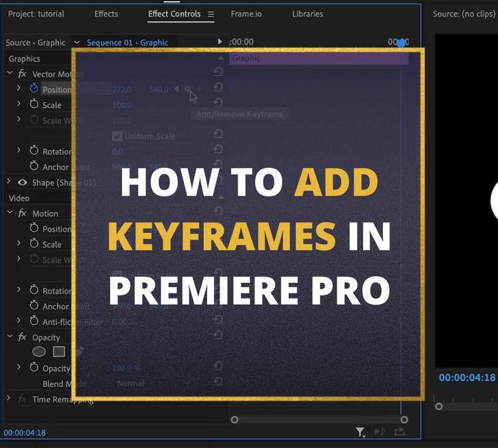498x448 pixels.
Task: Select the Video section header
Action: click(19, 198)
